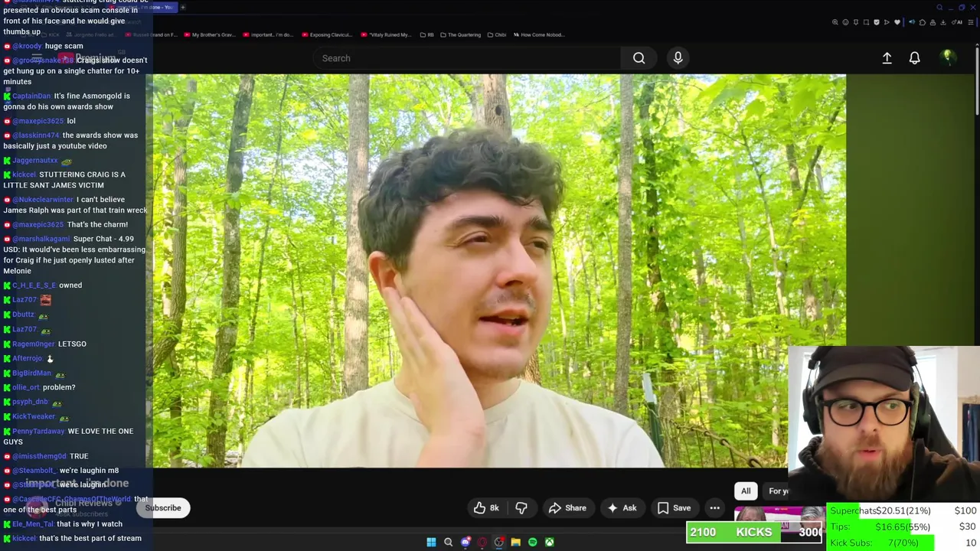This screenshot has height=551, width=980.
Task: Click username Jaggernautxx in chat
Action: pyautogui.click(x=34, y=161)
